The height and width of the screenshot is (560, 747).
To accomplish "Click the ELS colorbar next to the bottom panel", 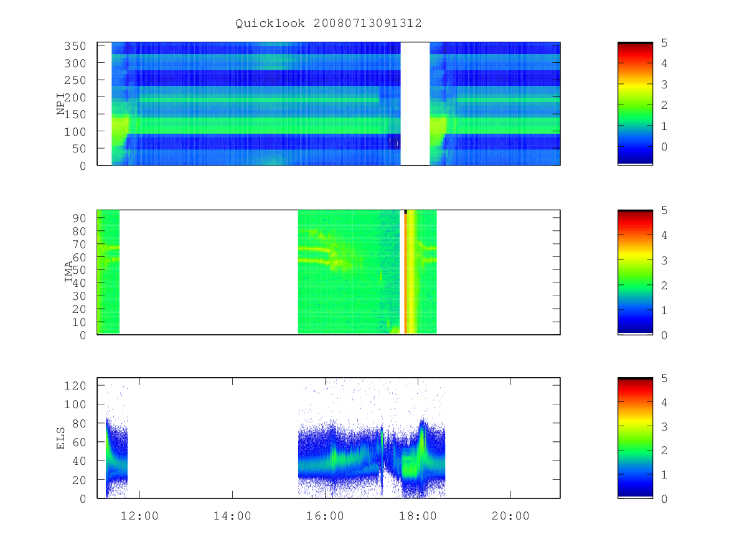I will coord(635,437).
